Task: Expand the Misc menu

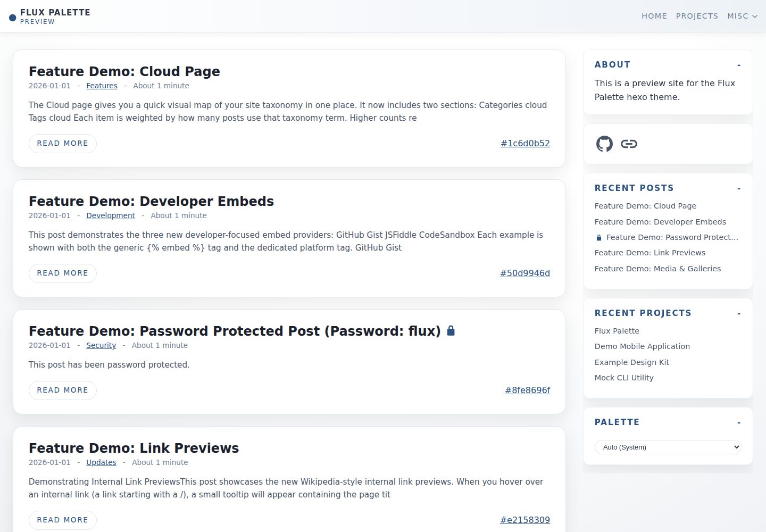Action: tap(742, 16)
